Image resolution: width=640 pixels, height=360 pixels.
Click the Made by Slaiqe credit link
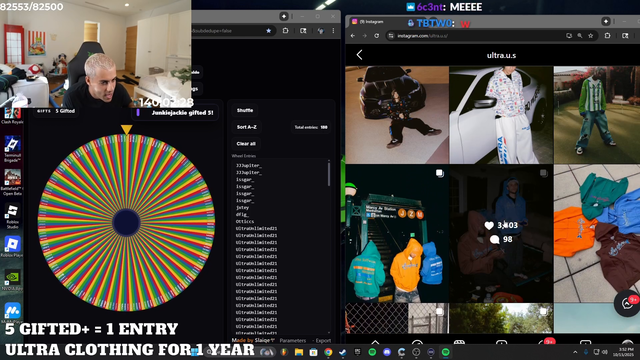[253, 340]
